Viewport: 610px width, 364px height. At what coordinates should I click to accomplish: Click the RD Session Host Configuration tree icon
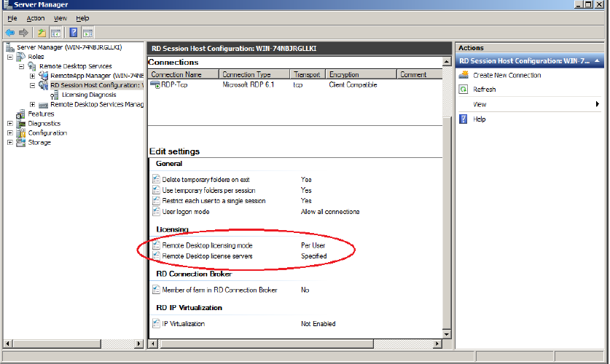pyautogui.click(x=44, y=85)
